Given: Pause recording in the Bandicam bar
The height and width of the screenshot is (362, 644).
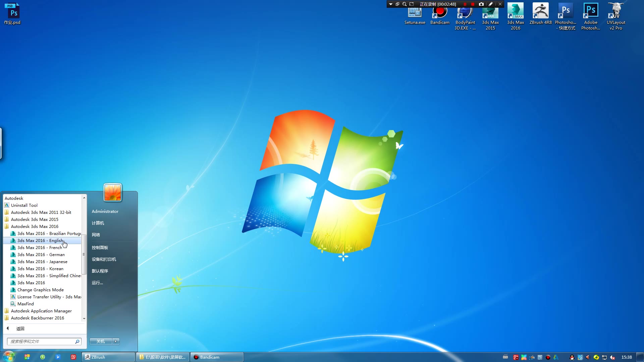Looking at the screenshot, I should [465, 4].
